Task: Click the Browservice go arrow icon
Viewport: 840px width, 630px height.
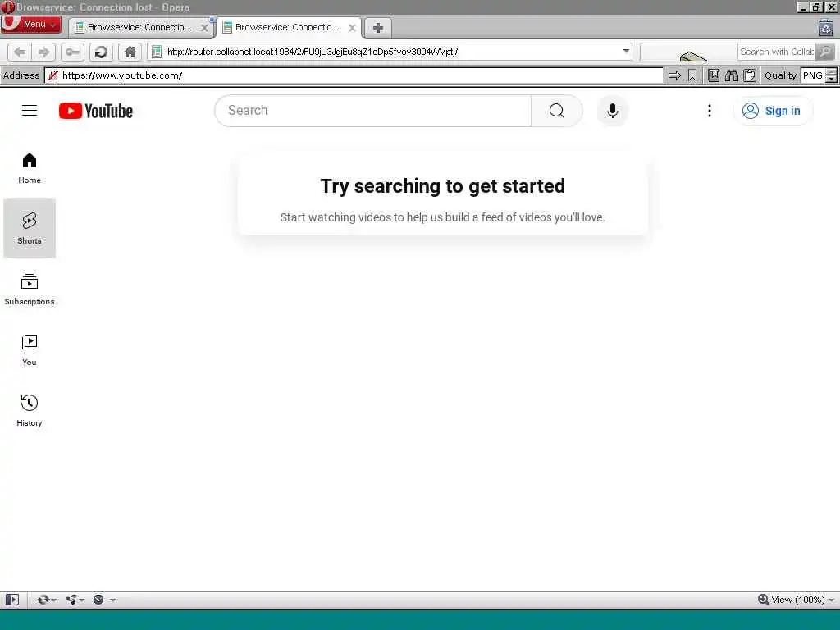Action: pos(674,75)
